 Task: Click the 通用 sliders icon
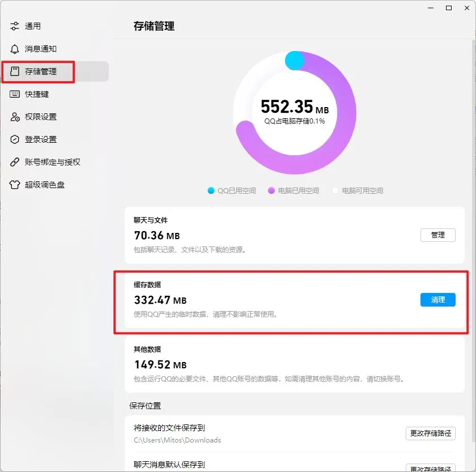coord(15,26)
